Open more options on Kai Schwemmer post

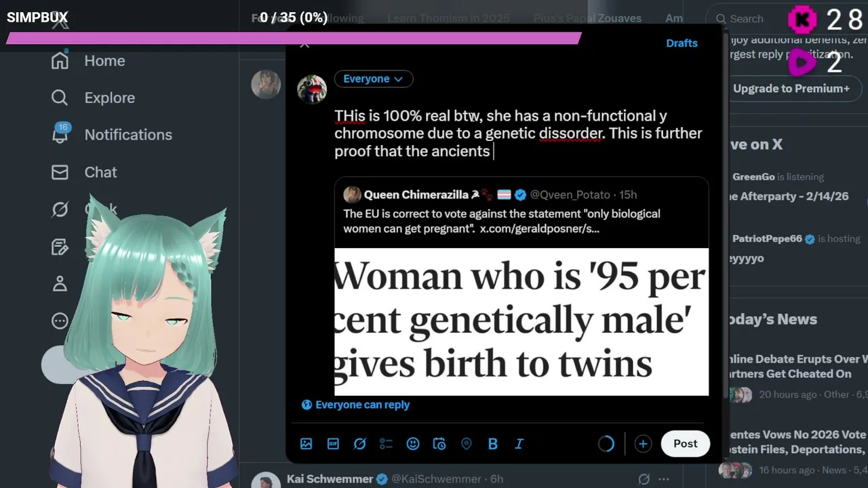click(x=664, y=479)
